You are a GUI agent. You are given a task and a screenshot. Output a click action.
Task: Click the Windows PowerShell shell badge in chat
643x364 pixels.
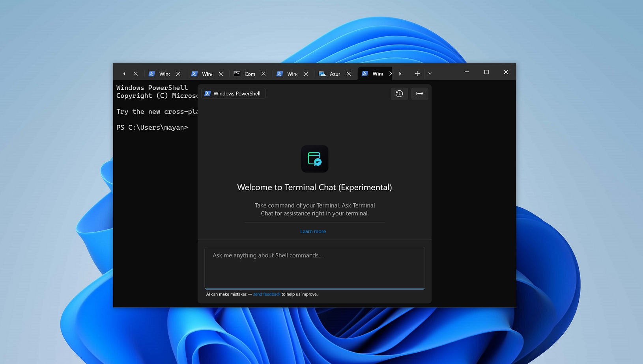[233, 93]
